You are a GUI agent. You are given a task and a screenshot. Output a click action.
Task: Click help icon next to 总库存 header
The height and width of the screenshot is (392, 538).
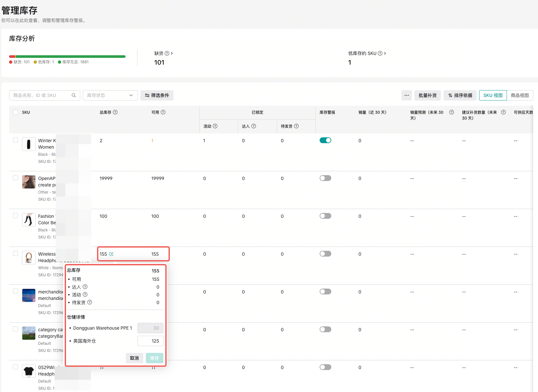pos(115,112)
